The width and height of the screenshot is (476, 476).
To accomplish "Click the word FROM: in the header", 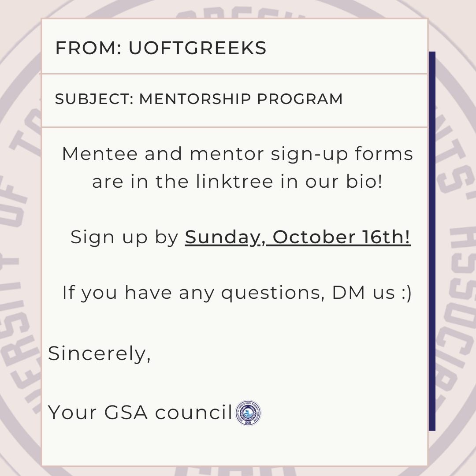I will point(88,48).
